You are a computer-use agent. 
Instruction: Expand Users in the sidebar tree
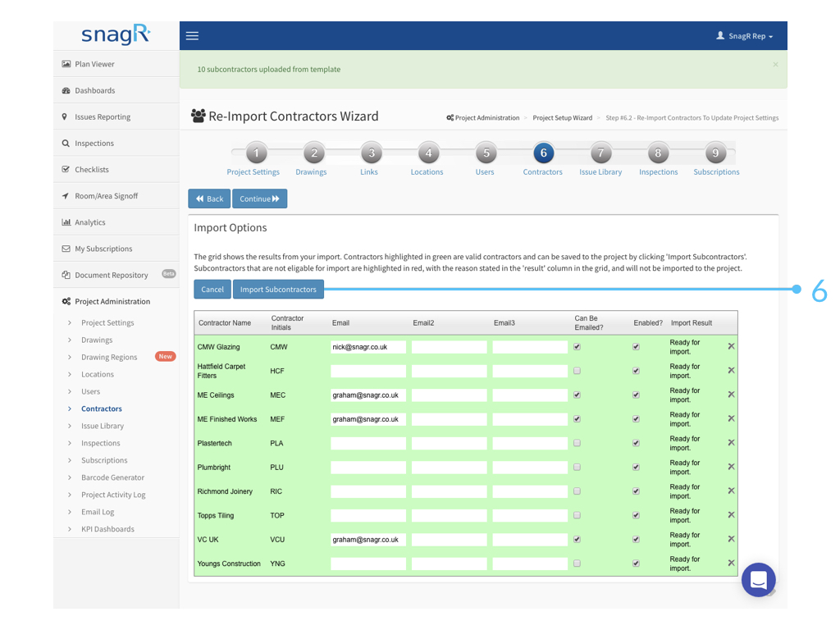[x=70, y=391]
